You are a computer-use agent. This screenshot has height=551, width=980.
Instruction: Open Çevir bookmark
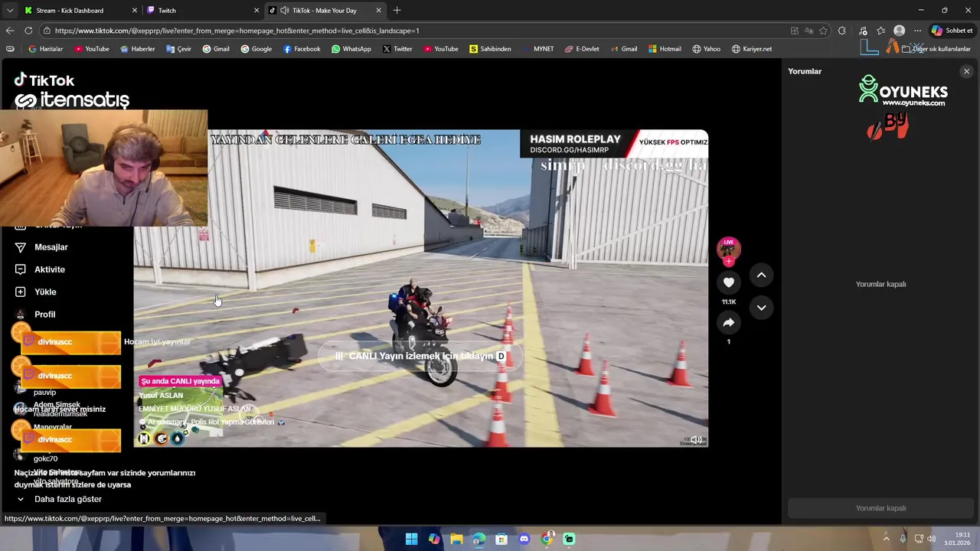(178, 49)
